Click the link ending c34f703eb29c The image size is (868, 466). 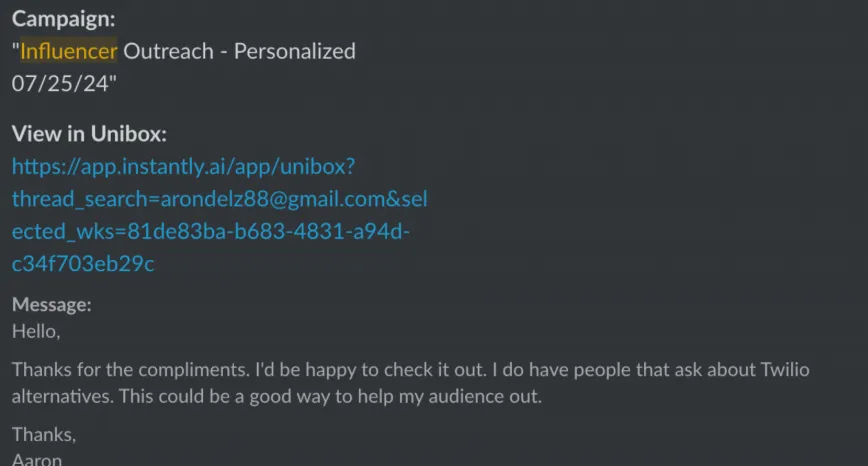(x=83, y=264)
